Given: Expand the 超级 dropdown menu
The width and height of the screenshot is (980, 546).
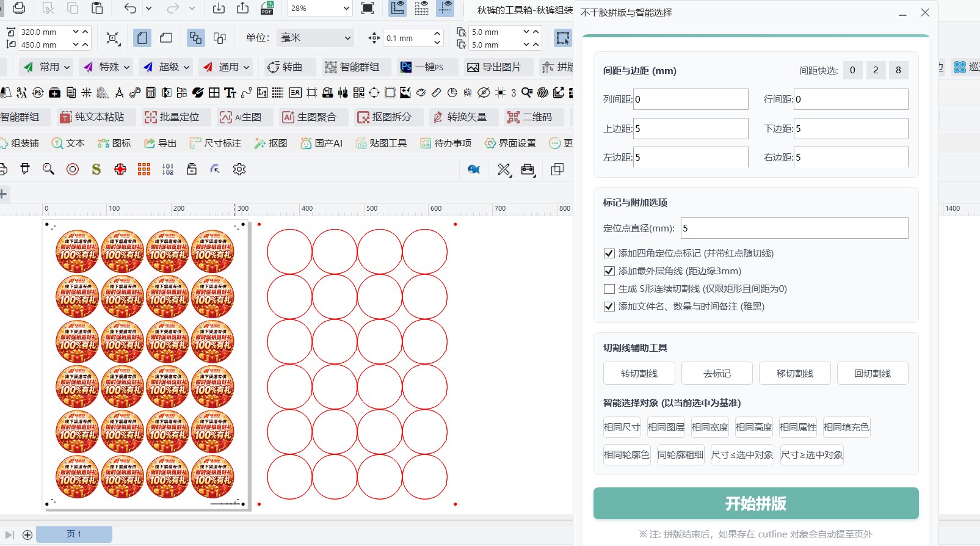Looking at the screenshot, I should pyautogui.click(x=187, y=67).
